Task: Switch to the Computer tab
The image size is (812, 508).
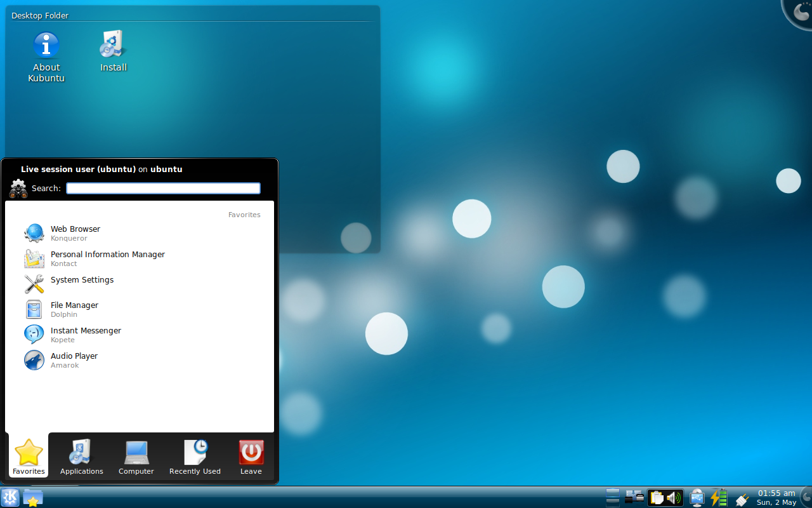Action: (136, 456)
